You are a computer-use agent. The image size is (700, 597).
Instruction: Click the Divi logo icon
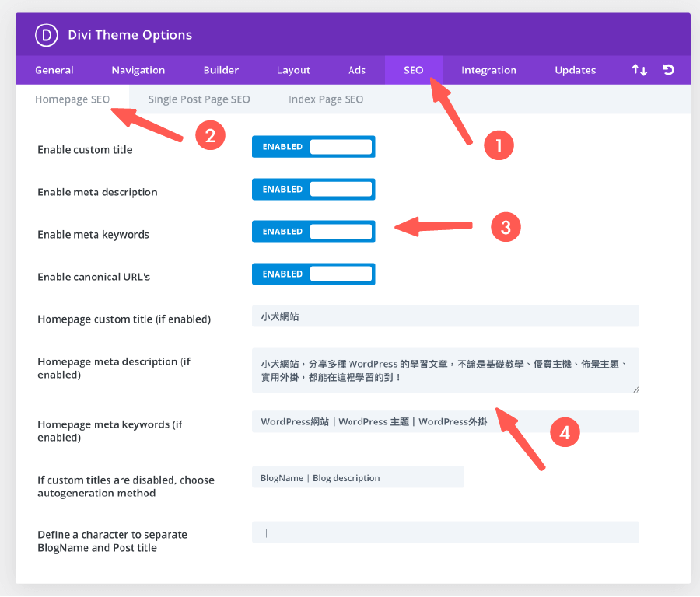click(45, 34)
